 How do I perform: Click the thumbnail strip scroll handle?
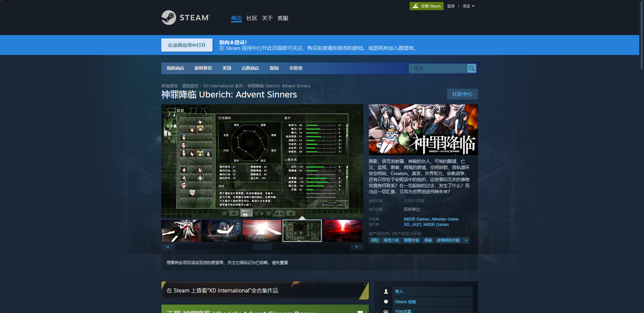click(262, 247)
